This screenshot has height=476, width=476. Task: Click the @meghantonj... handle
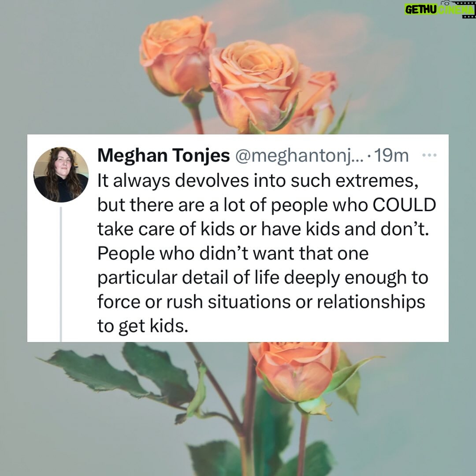299,156
